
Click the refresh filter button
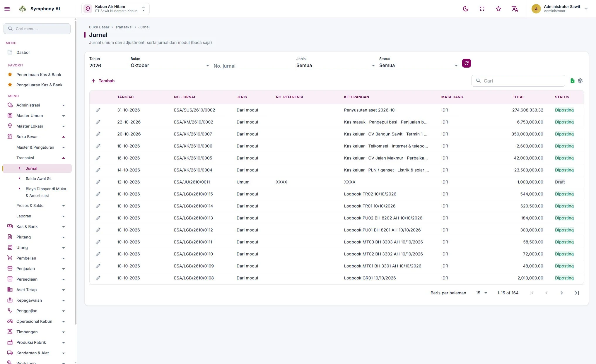click(467, 63)
